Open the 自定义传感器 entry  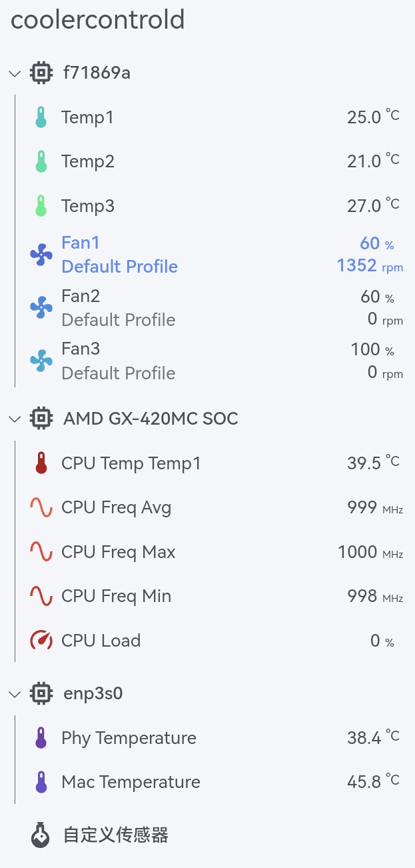[x=117, y=835]
